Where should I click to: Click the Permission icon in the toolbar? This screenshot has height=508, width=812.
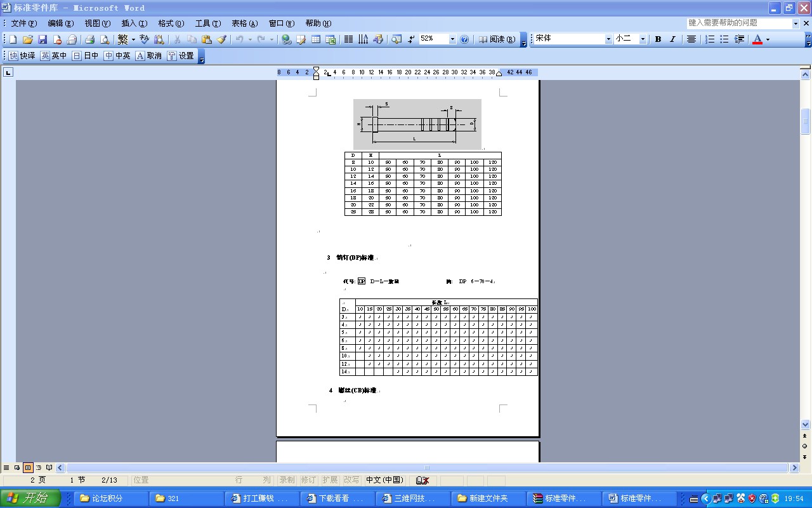point(57,39)
